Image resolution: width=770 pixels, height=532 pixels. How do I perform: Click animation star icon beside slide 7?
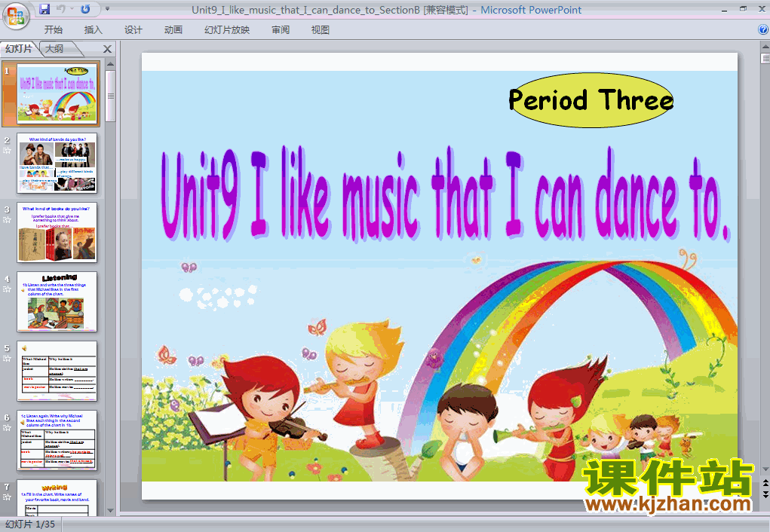click(7, 497)
